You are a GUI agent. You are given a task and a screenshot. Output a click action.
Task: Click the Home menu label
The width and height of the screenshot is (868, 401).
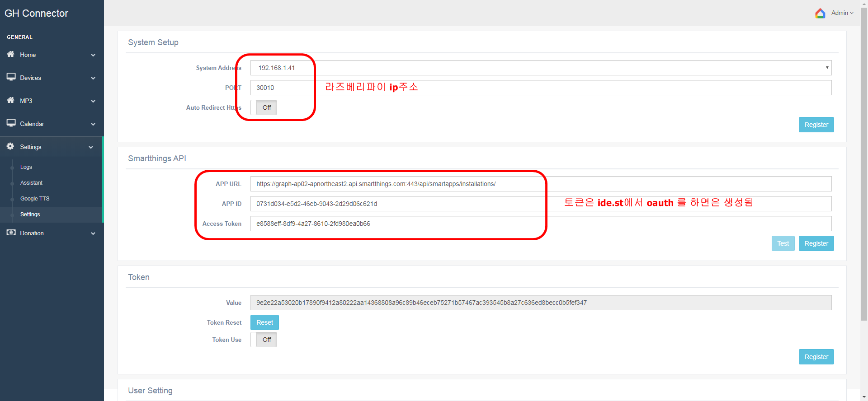click(x=28, y=55)
